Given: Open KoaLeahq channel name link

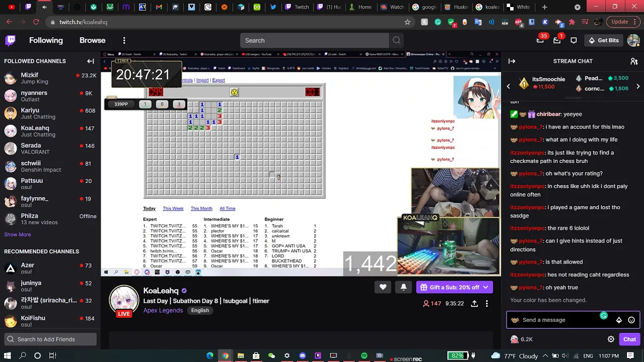Looking at the screenshot, I should point(161,291).
